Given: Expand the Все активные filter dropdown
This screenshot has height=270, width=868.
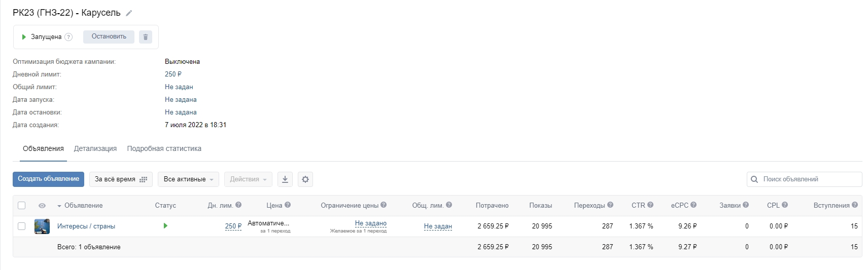Looking at the screenshot, I should click(188, 179).
